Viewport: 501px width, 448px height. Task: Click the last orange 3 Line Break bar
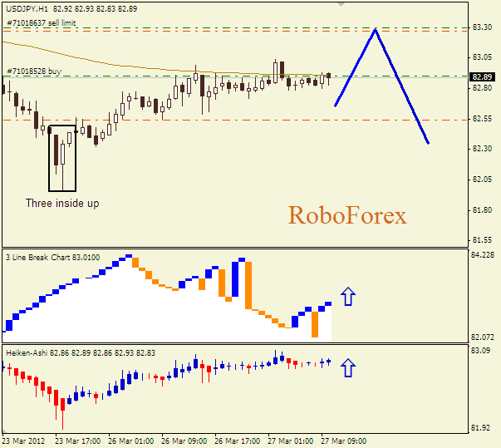point(315,325)
